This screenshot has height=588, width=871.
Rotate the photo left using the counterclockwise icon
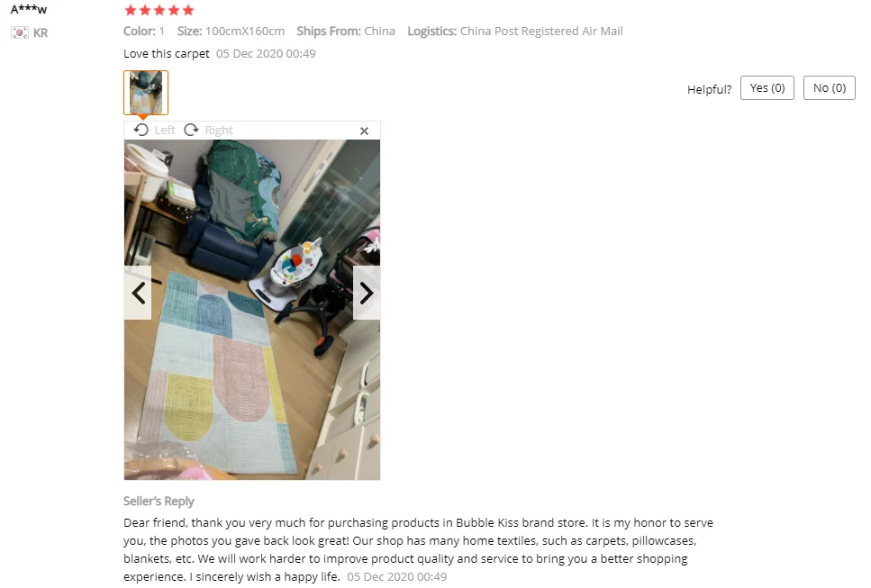click(x=141, y=130)
